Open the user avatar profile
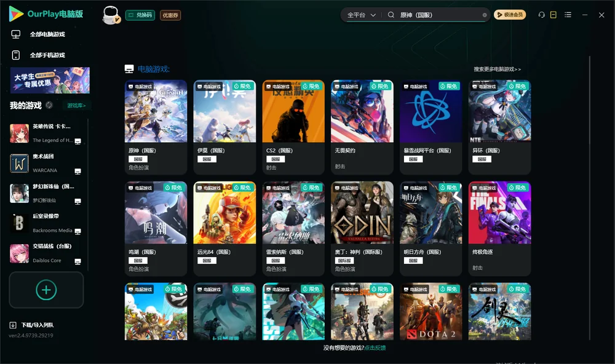The height and width of the screenshot is (364, 615). click(x=111, y=15)
